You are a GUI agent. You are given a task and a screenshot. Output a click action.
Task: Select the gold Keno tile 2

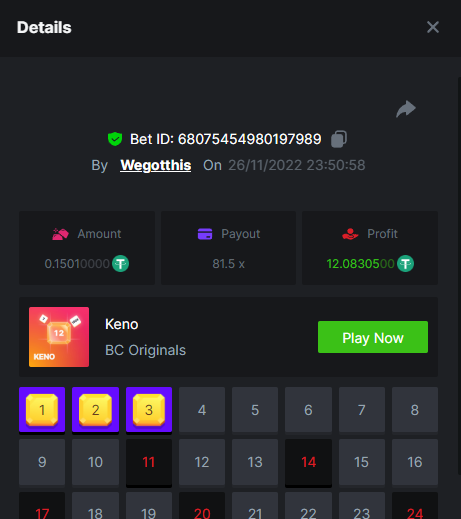95,410
